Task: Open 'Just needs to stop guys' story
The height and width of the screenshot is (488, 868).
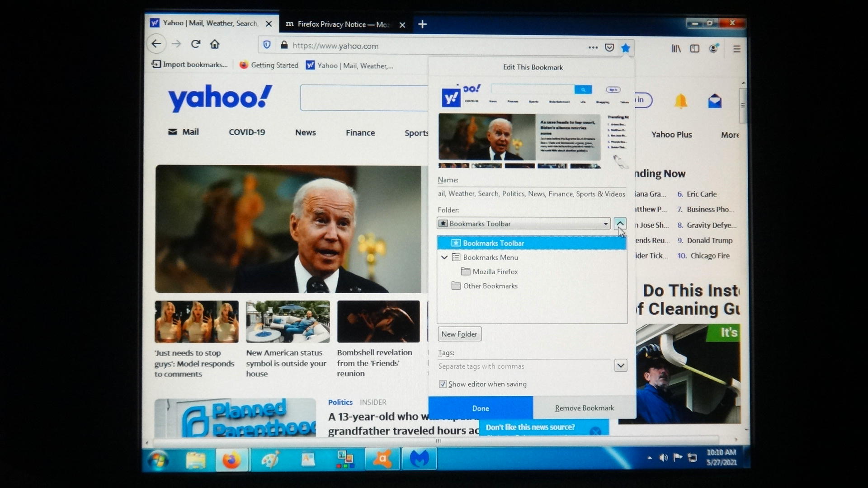Action: [194, 363]
